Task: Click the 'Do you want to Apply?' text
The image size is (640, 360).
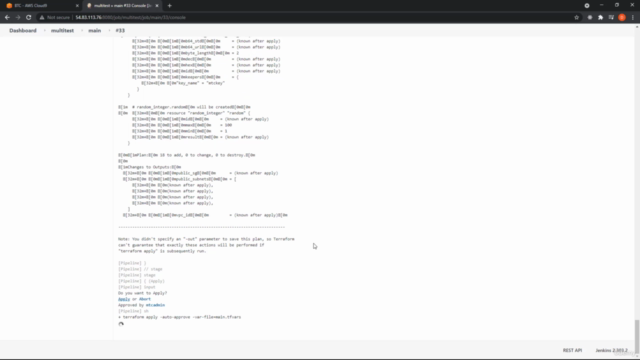Action: click(142, 293)
